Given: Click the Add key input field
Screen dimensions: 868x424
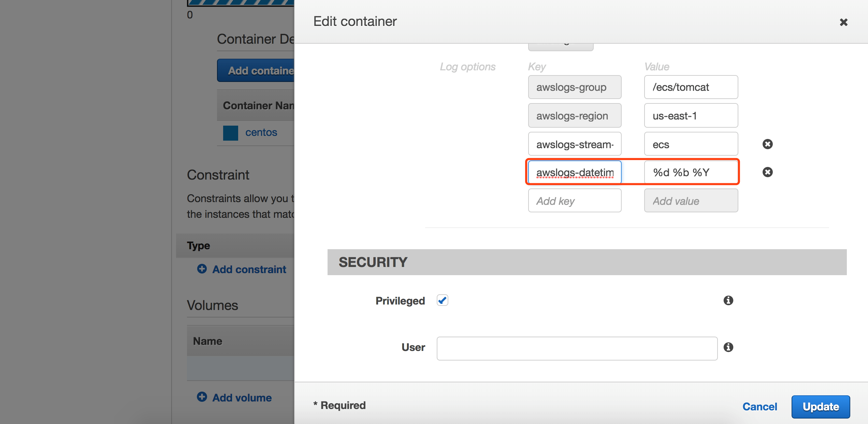Looking at the screenshot, I should point(575,201).
